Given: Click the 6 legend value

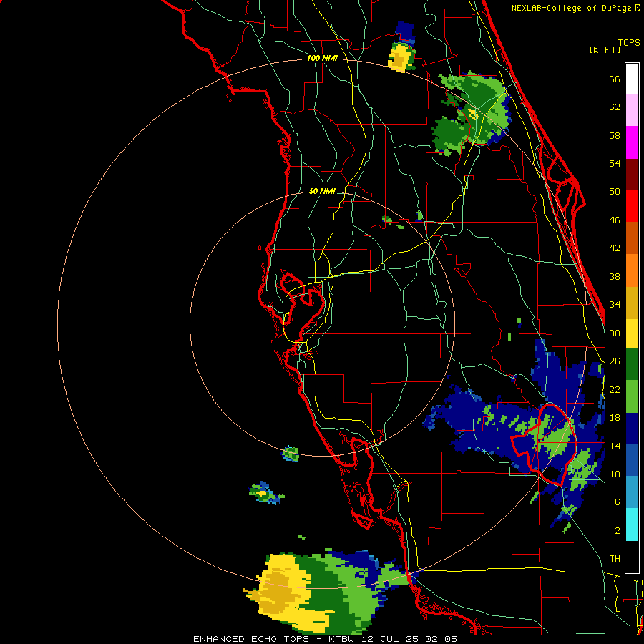Looking at the screenshot, I should point(618,502).
